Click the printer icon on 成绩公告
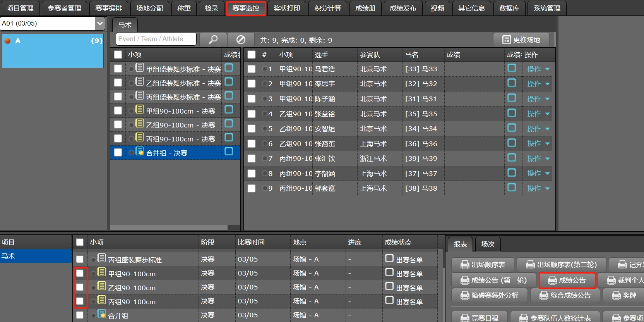 click(552, 281)
